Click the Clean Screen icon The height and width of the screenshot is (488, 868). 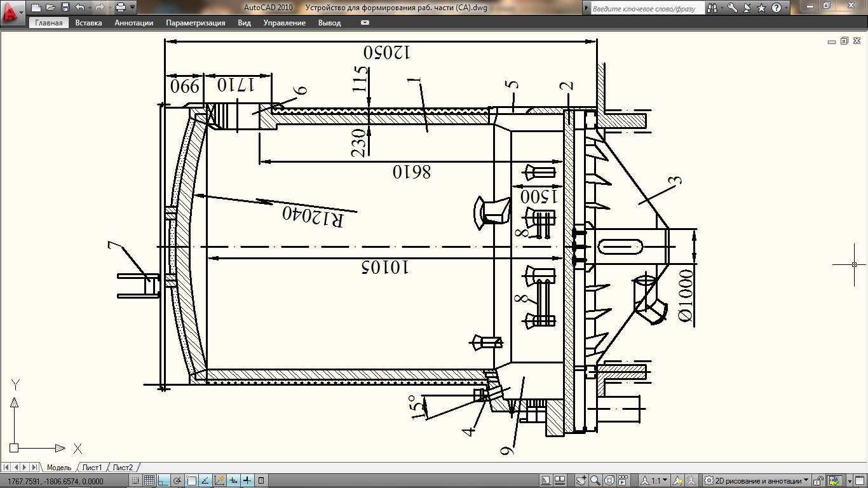860,480
